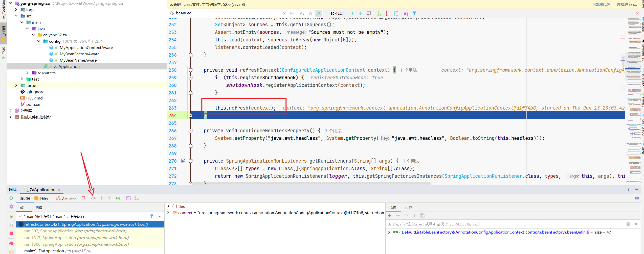Click Step Over in the debugger toolbar
This screenshot has height=254, width=644.
tap(93, 198)
